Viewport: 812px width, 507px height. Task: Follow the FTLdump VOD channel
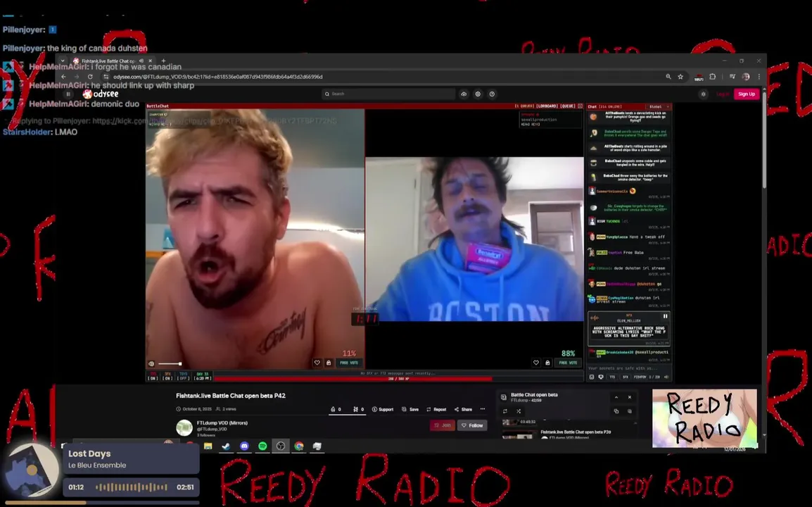point(472,425)
